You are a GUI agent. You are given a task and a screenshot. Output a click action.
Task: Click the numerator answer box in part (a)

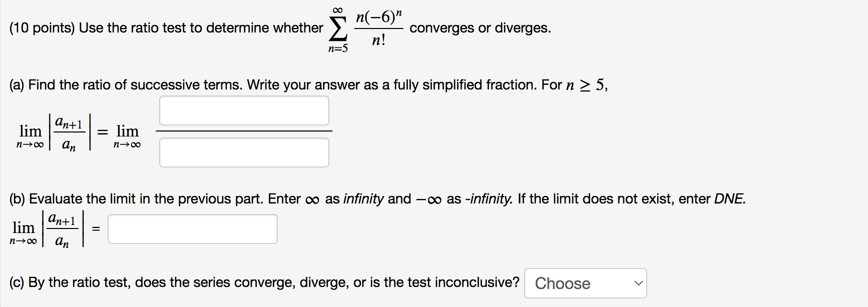[244, 110]
